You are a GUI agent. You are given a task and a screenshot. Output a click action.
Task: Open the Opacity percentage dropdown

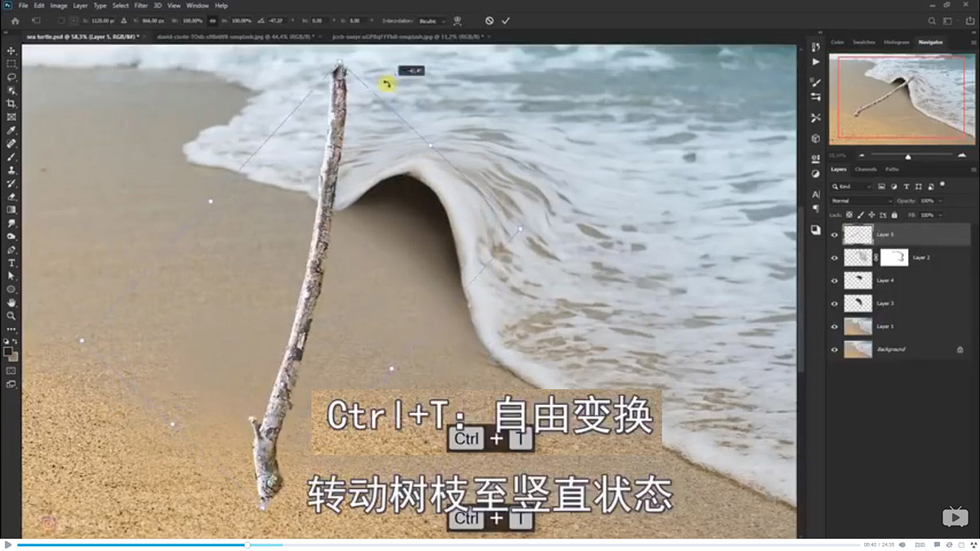point(940,201)
